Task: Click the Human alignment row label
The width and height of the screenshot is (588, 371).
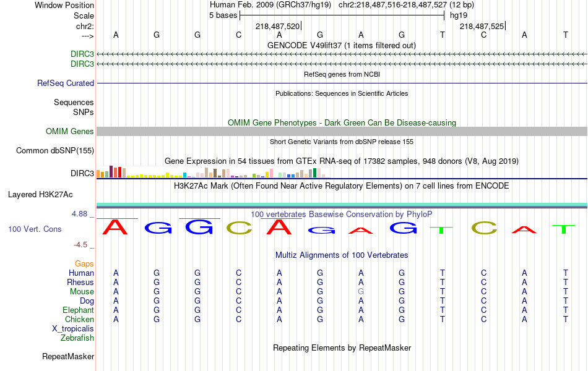Action: coord(81,273)
